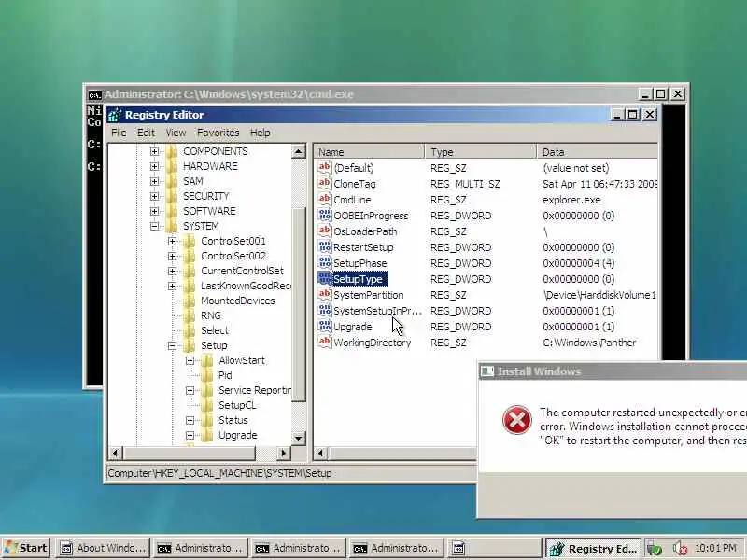747x560 pixels.
Task: Click the (Default) value icon
Action: pyautogui.click(x=324, y=167)
